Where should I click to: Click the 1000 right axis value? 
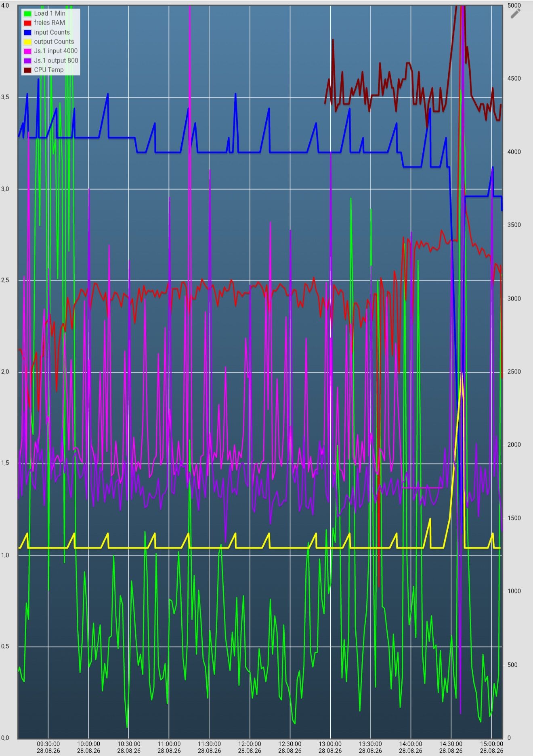tap(514, 591)
